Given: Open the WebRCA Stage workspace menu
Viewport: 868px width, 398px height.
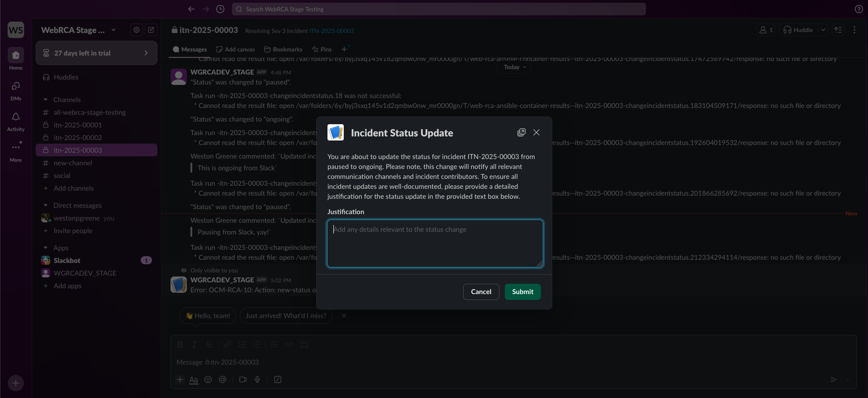Looking at the screenshot, I should [x=79, y=30].
